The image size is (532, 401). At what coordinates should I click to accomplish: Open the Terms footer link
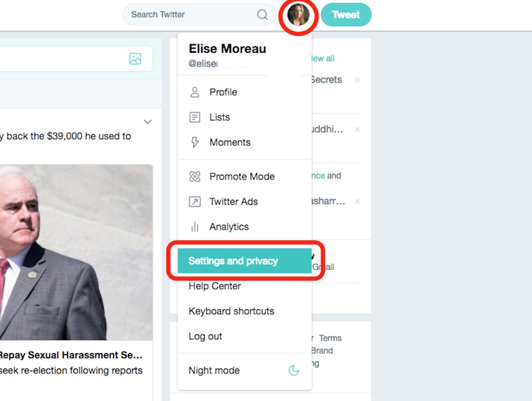click(330, 338)
